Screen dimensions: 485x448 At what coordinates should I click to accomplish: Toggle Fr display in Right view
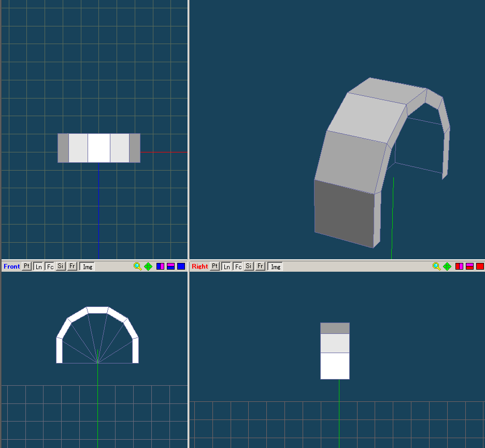[x=261, y=267]
